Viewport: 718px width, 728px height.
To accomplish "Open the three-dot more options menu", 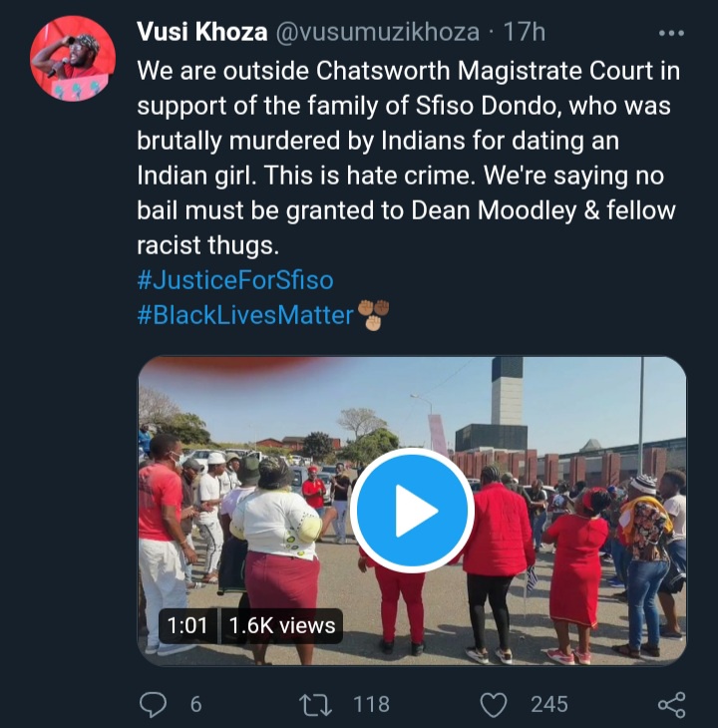I will [x=671, y=33].
